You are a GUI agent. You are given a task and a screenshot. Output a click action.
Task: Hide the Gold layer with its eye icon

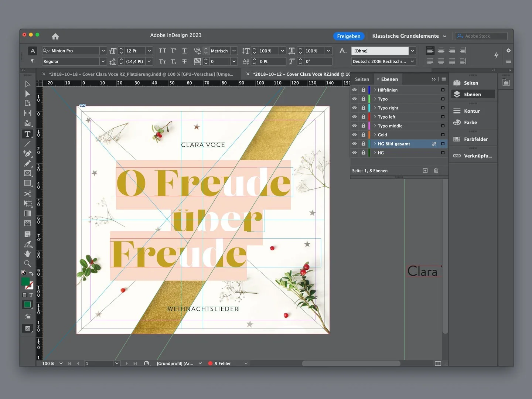(x=354, y=135)
